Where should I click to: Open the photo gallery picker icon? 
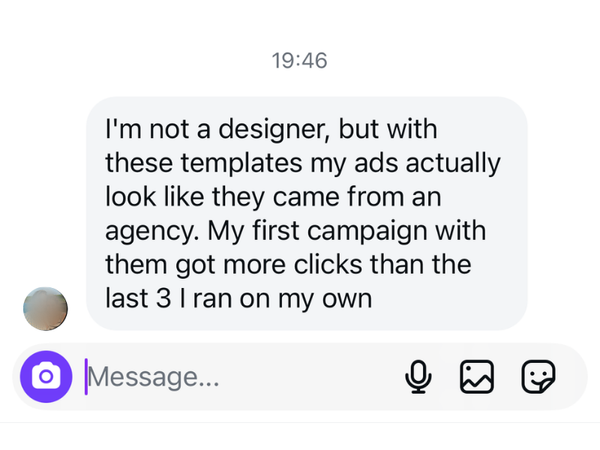477,376
